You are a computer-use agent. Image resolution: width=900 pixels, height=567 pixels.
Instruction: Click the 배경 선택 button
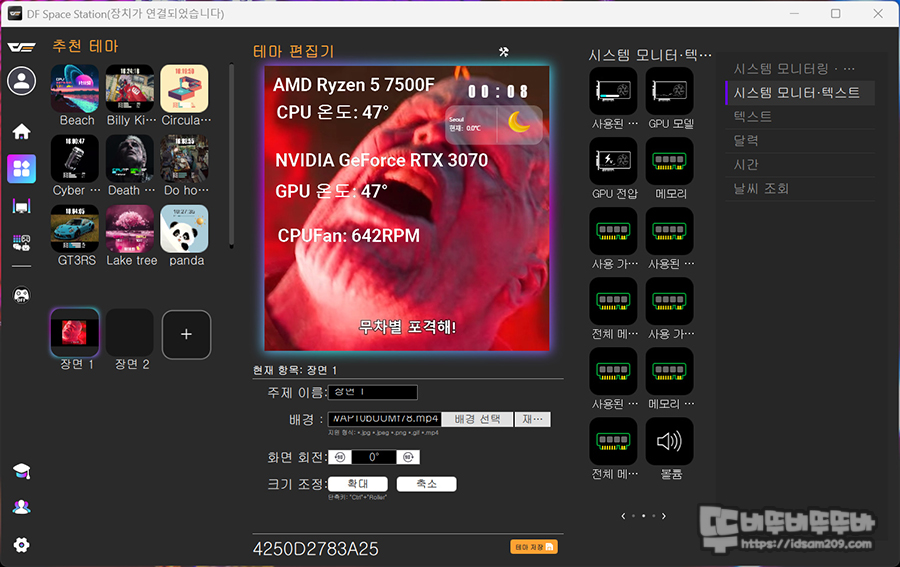pos(478,419)
